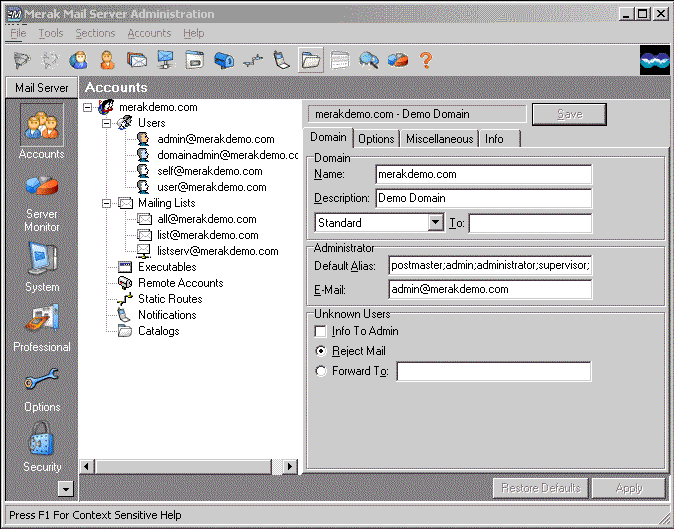Image resolution: width=674 pixels, height=529 pixels.
Task: Click the blue user-on-globe toolbar icon
Action: pyautogui.click(x=78, y=60)
